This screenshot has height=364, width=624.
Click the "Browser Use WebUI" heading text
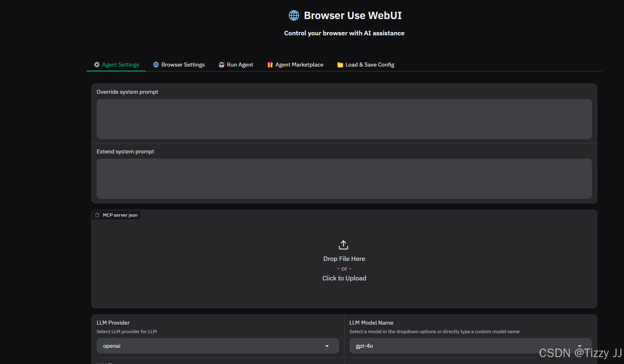353,15
